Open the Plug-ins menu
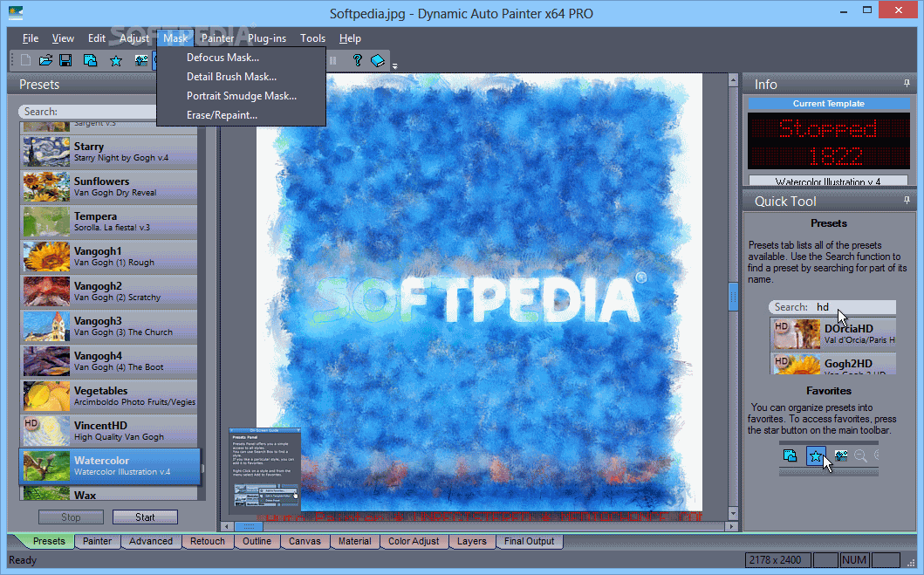 [x=267, y=38]
